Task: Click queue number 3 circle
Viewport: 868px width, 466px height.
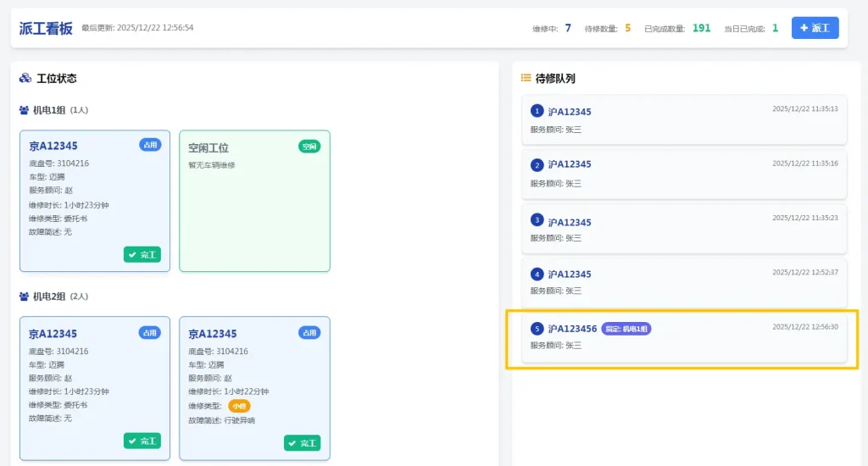Action: (x=537, y=219)
